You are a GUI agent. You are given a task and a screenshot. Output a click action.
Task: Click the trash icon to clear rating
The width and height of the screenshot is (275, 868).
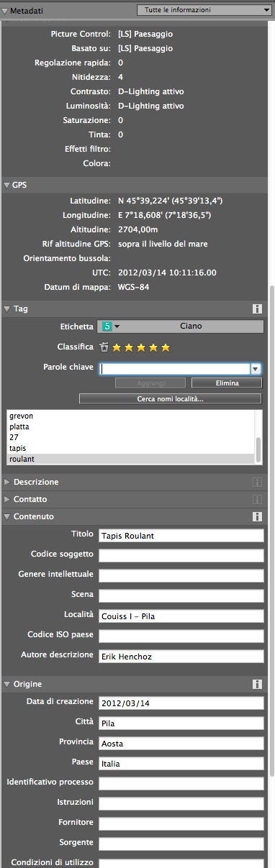104,347
